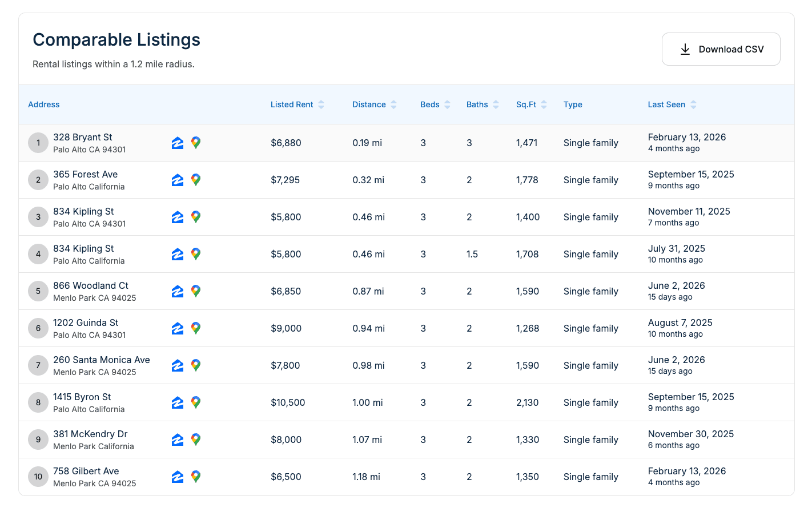The width and height of the screenshot is (812, 512).
Task: Select November 30, 2025 last seen date
Action: tap(691, 434)
